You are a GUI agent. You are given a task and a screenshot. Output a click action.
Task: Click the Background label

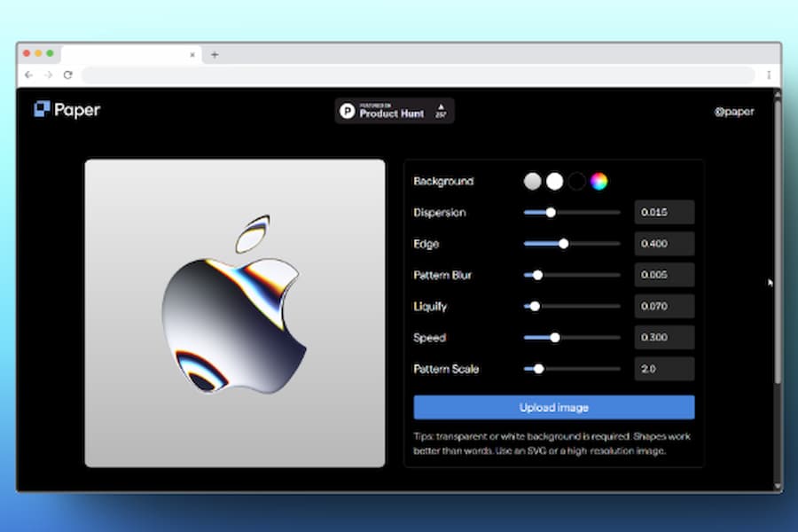(x=443, y=181)
